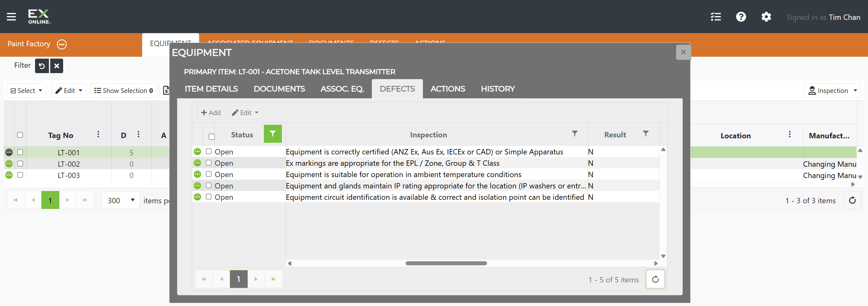
Task: Open the Select dropdown
Action: point(27,90)
